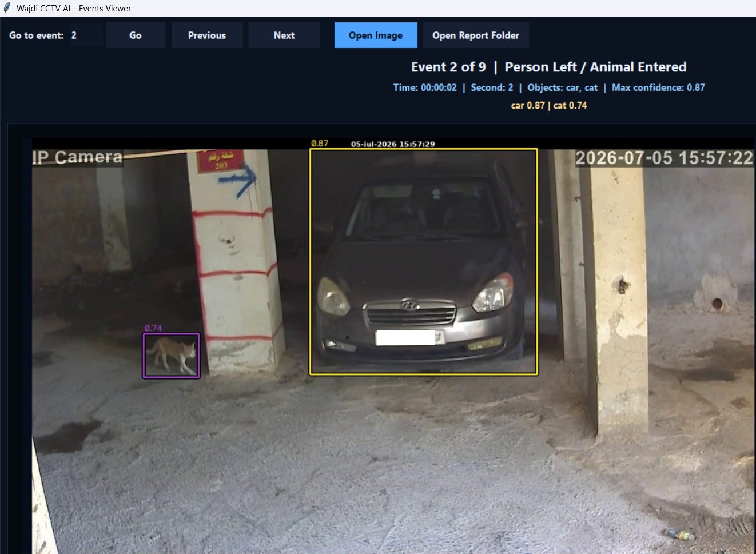756x554 pixels.
Task: Advance with the Next button
Action: coord(284,35)
